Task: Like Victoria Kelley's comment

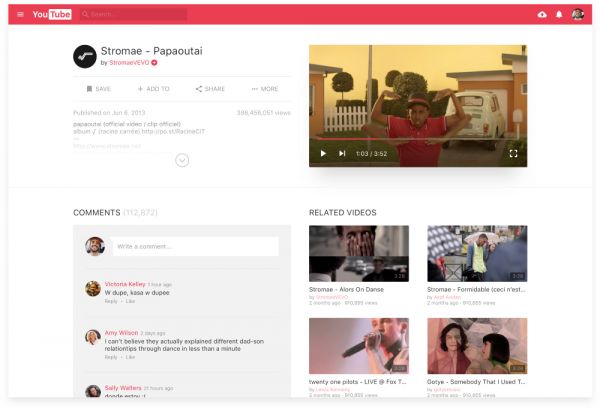Action: tap(130, 301)
